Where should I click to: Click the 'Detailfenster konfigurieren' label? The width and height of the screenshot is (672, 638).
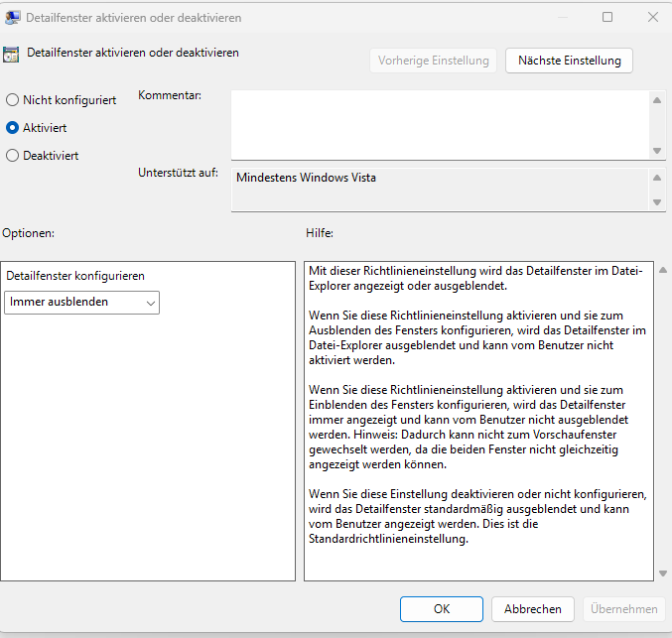tap(75, 276)
